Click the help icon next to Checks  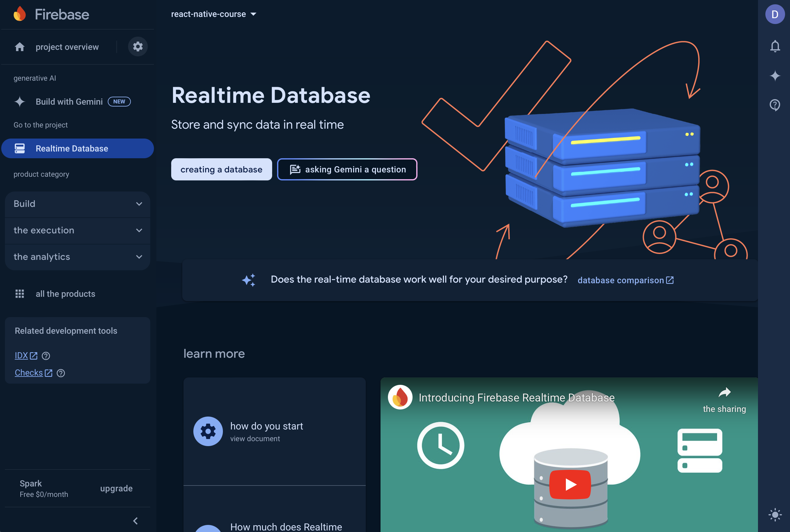[x=61, y=373]
